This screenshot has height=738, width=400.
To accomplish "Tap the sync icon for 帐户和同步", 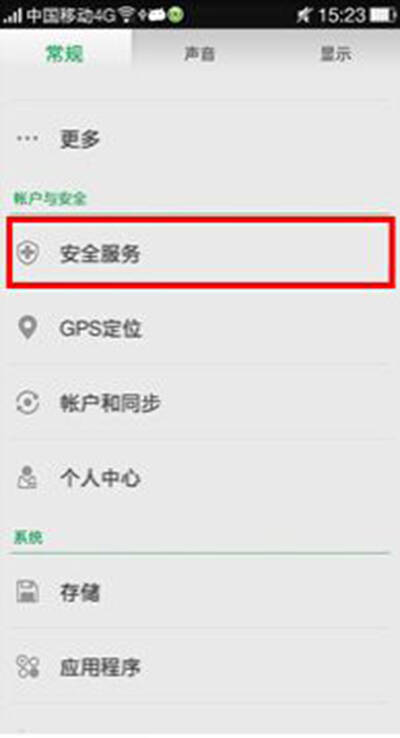I will pos(27,403).
